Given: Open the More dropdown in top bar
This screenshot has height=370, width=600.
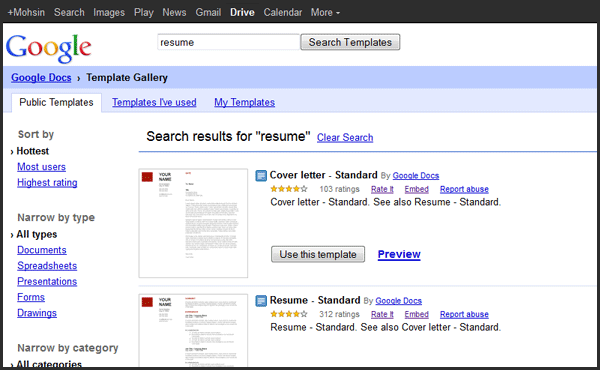Looking at the screenshot, I should [x=325, y=13].
